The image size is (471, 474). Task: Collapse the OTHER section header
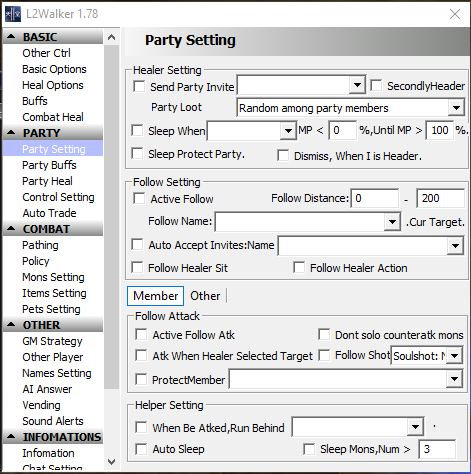(x=53, y=325)
